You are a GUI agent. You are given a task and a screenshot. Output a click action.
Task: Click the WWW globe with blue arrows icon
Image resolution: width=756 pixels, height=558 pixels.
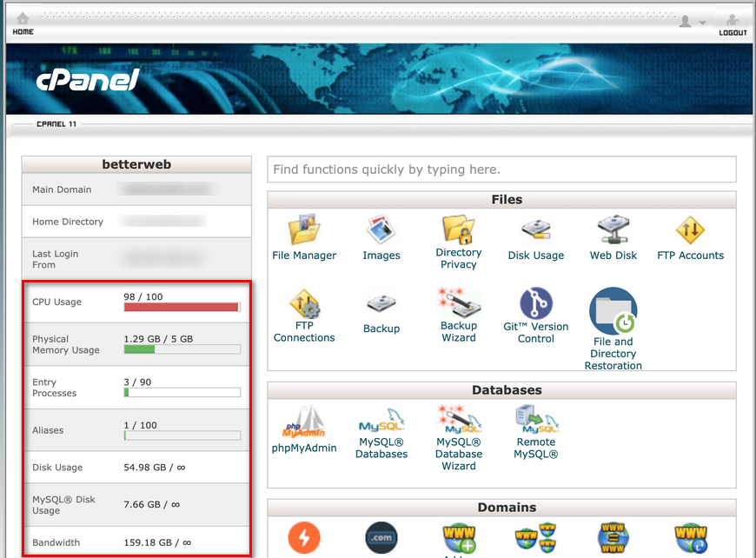[691, 538]
